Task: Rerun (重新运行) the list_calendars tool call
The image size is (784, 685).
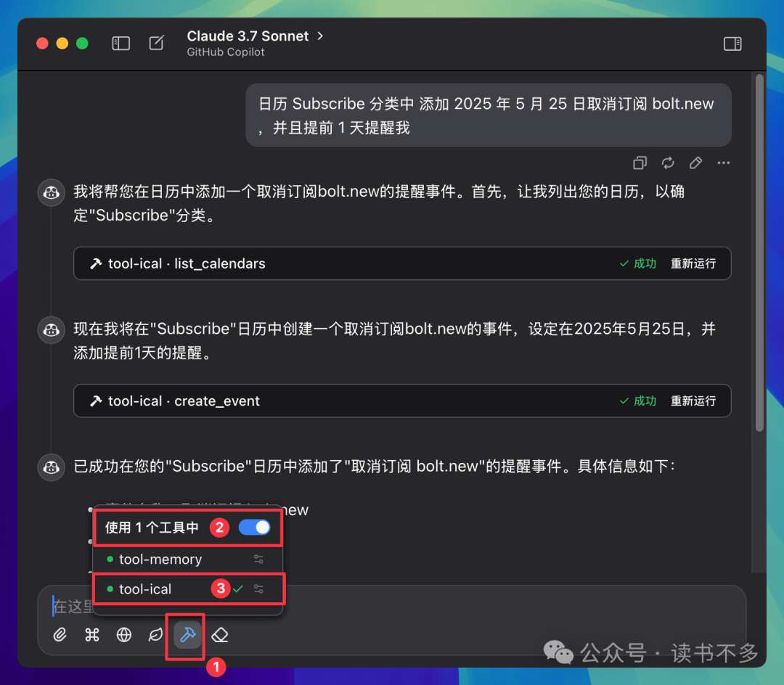Action: [693, 263]
